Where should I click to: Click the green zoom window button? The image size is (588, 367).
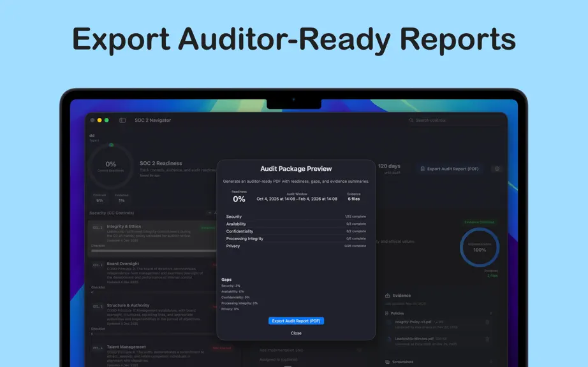pyautogui.click(x=107, y=120)
